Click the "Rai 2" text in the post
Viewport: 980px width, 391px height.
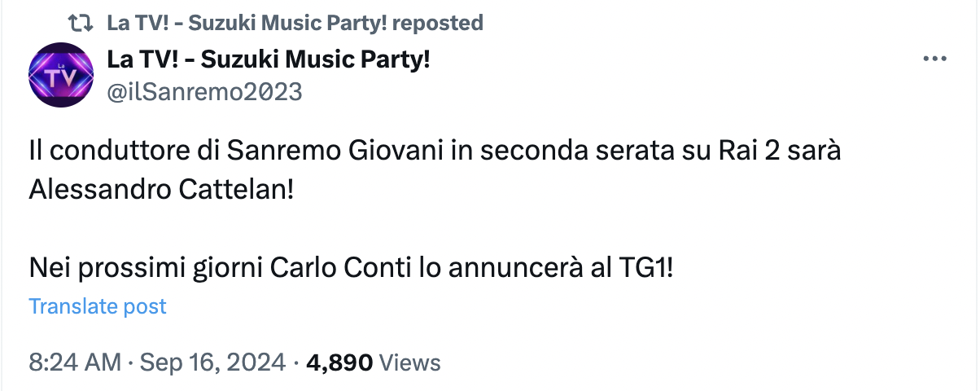(x=726, y=153)
